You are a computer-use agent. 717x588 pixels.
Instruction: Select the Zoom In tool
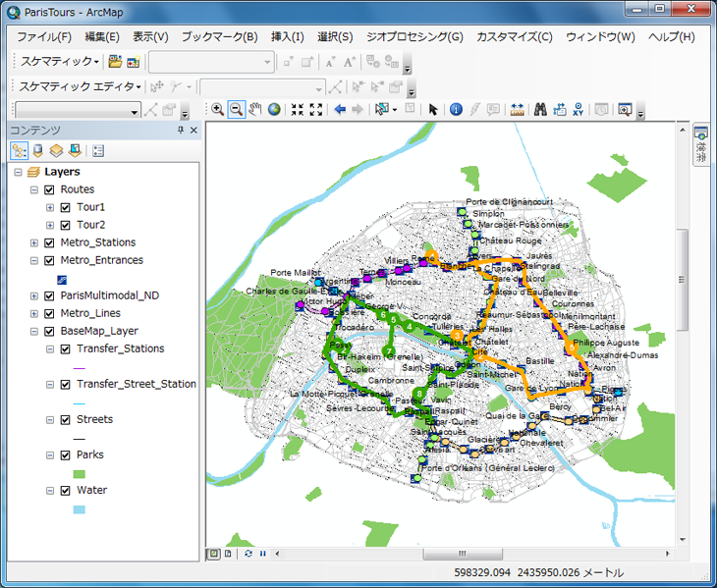click(217, 110)
